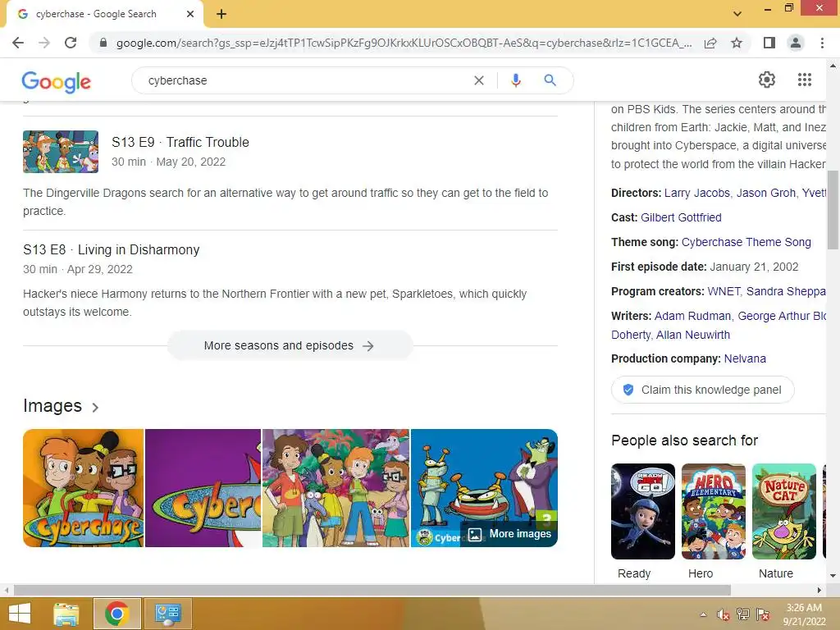Open the Action Center flag icon
The image size is (840, 630).
(x=763, y=614)
